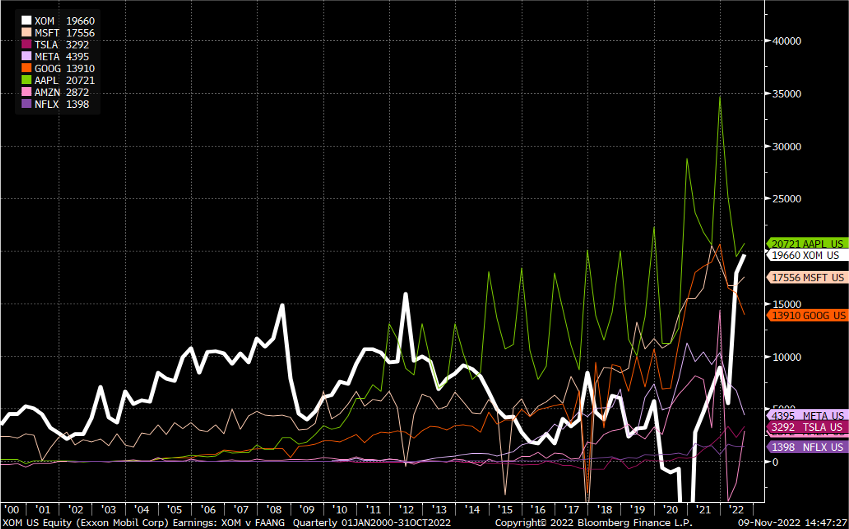
Task: Click the '07 year axis label
Action: 241,510
